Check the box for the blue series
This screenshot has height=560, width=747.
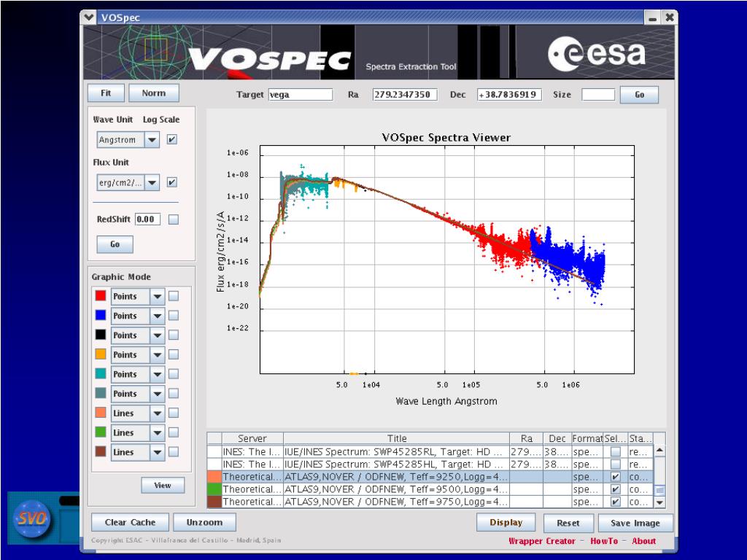point(174,316)
